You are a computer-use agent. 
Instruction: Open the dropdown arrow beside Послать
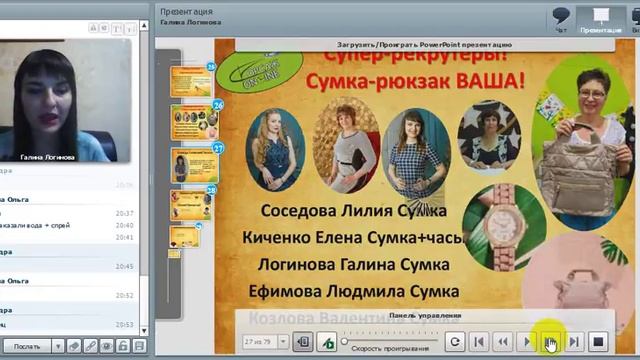coord(58,346)
